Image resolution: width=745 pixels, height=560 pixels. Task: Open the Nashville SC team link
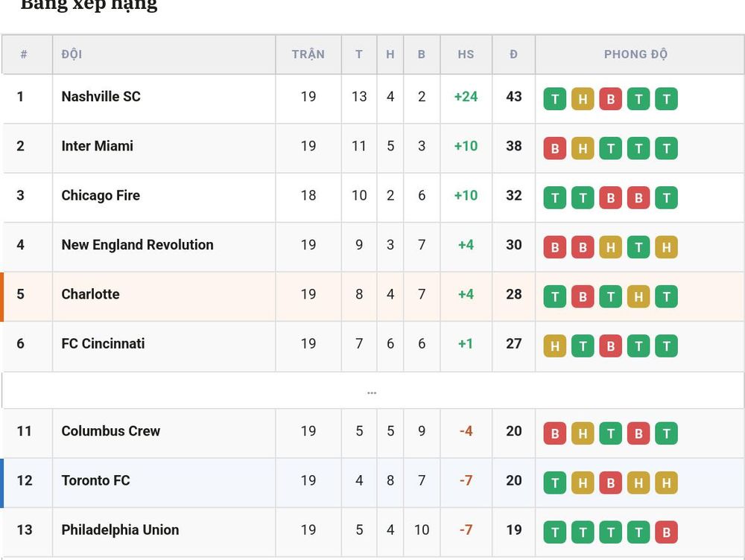click(x=101, y=96)
